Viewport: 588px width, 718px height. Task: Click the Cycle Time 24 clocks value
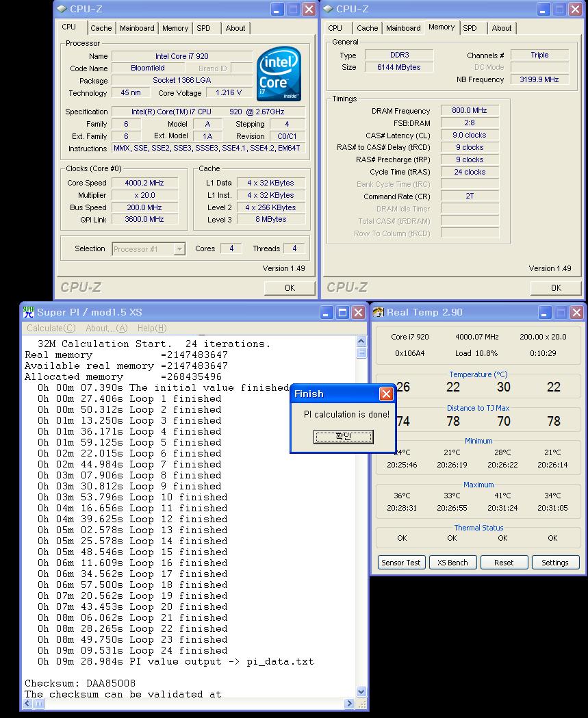tap(470, 172)
